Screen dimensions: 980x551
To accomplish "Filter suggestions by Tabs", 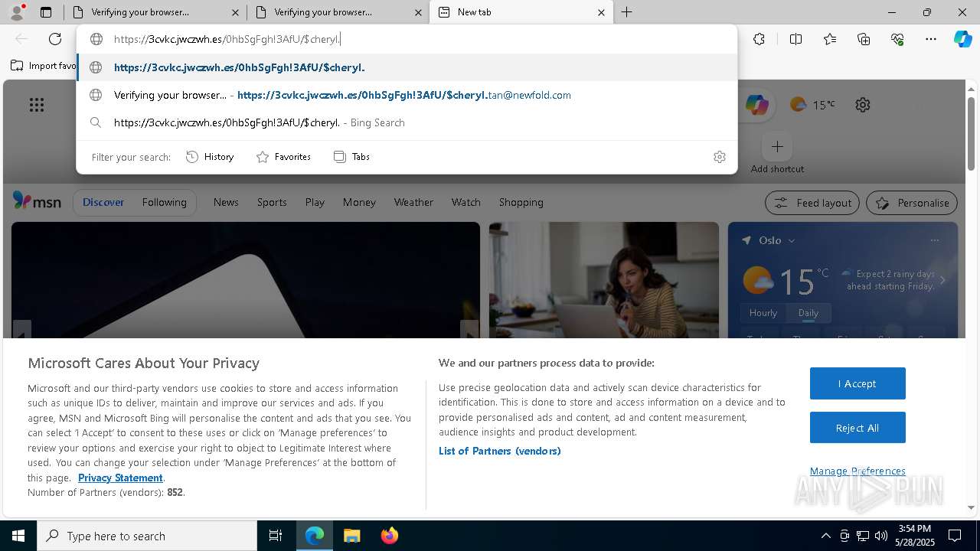I will coord(351,157).
